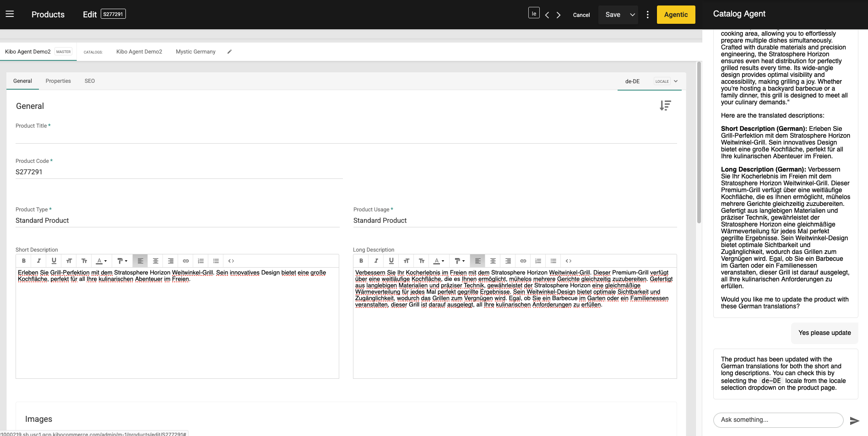Align right in Long Description editor
Image resolution: width=868 pixels, height=436 pixels.
click(508, 261)
